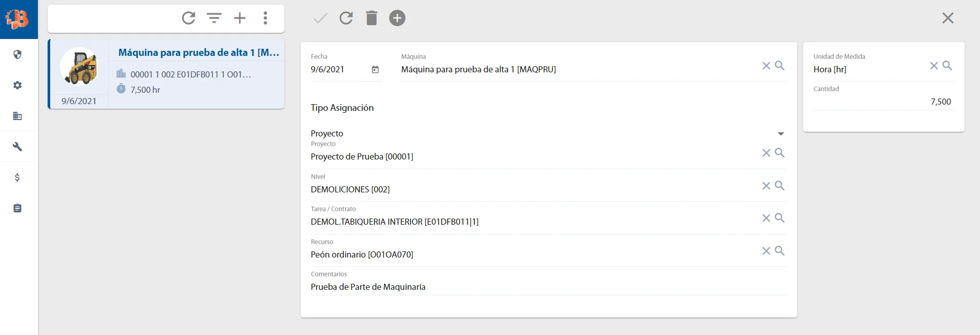Open the shield security sidebar icon
This screenshot has width=980, height=335.
17,54
